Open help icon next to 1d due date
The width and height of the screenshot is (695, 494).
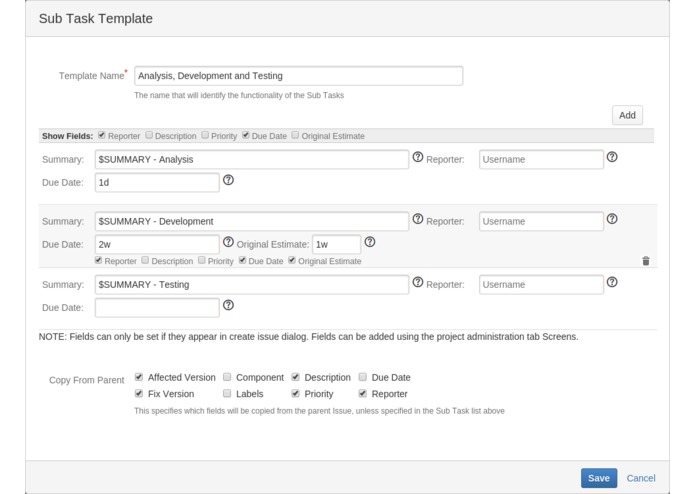[228, 180]
